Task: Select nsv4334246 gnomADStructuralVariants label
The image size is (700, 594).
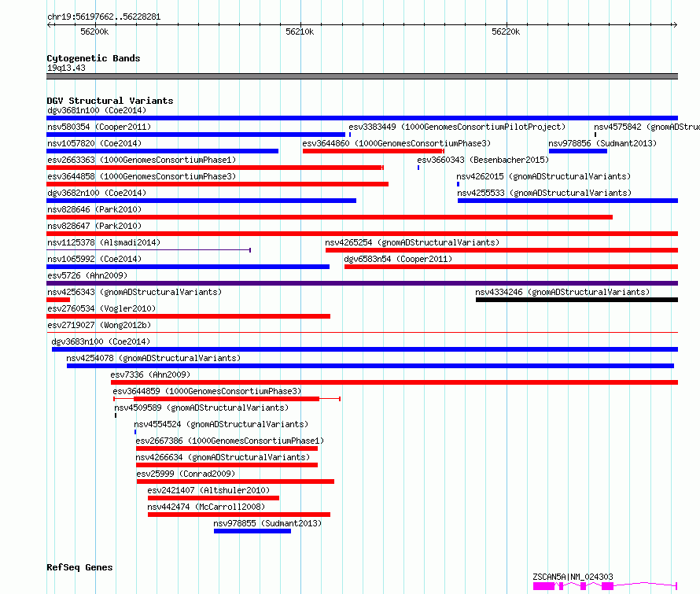Action: 562,292
